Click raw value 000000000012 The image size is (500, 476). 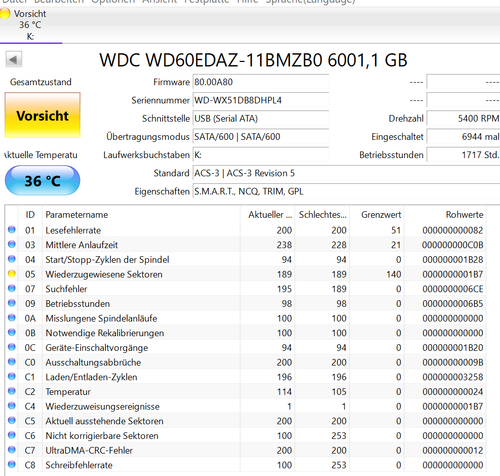coord(452,450)
